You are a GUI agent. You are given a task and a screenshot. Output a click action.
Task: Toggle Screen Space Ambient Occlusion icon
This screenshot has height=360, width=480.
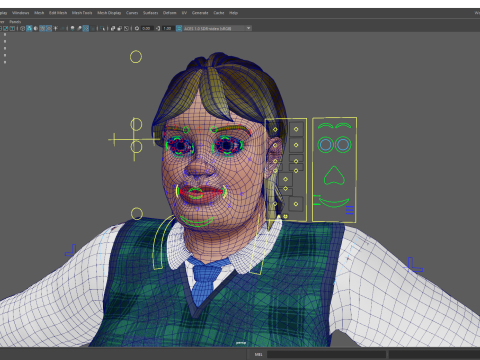[x=72, y=29]
